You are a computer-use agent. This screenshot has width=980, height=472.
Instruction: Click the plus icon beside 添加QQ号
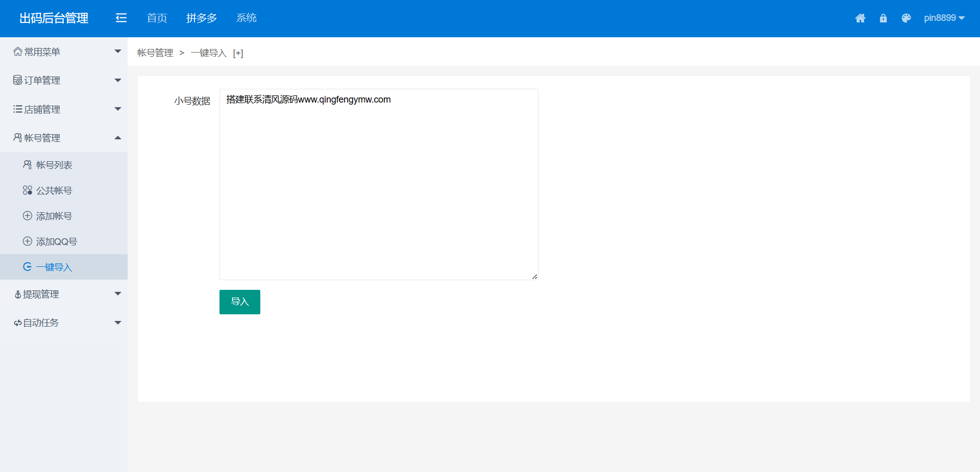(28, 241)
